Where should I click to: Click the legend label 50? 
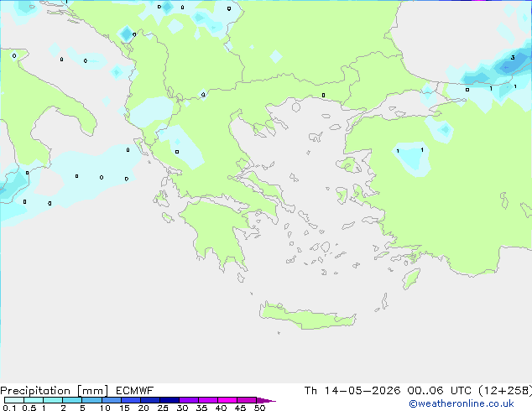(259, 408)
